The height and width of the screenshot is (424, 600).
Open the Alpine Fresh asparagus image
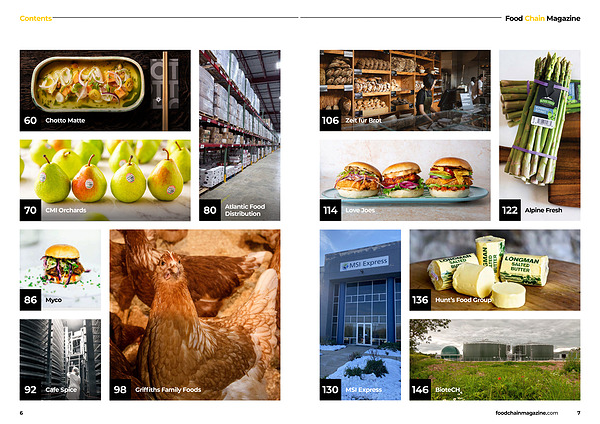coord(540,135)
